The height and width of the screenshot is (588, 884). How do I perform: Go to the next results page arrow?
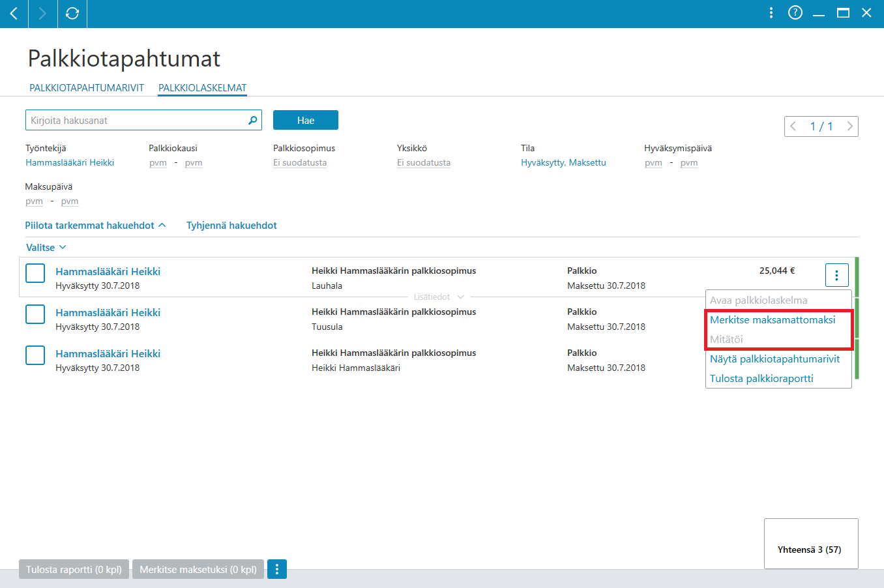pyautogui.click(x=849, y=126)
